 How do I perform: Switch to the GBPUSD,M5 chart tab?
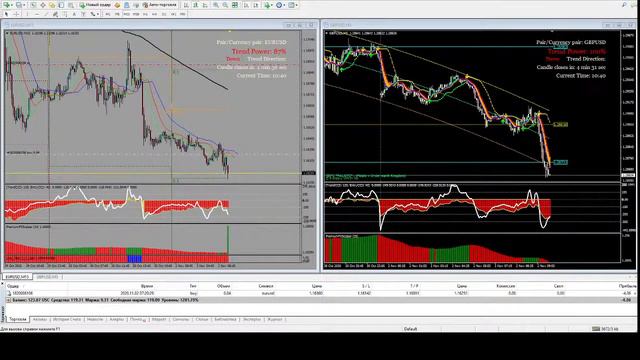[x=47, y=277]
